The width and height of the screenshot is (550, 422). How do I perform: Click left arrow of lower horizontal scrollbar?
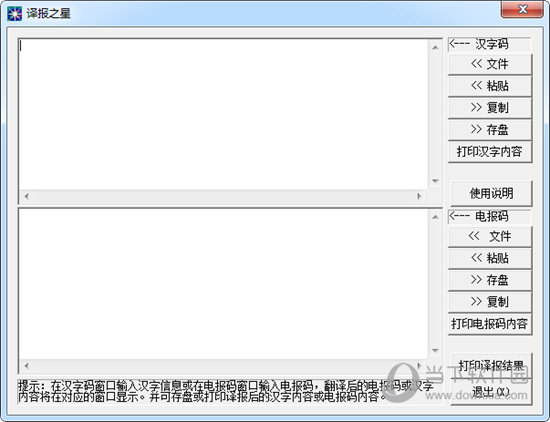[x=27, y=366]
